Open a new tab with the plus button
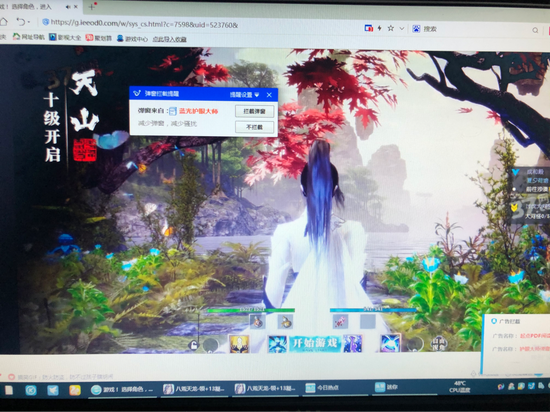Image resolution: width=550 pixels, height=412 pixels. pos(92,6)
